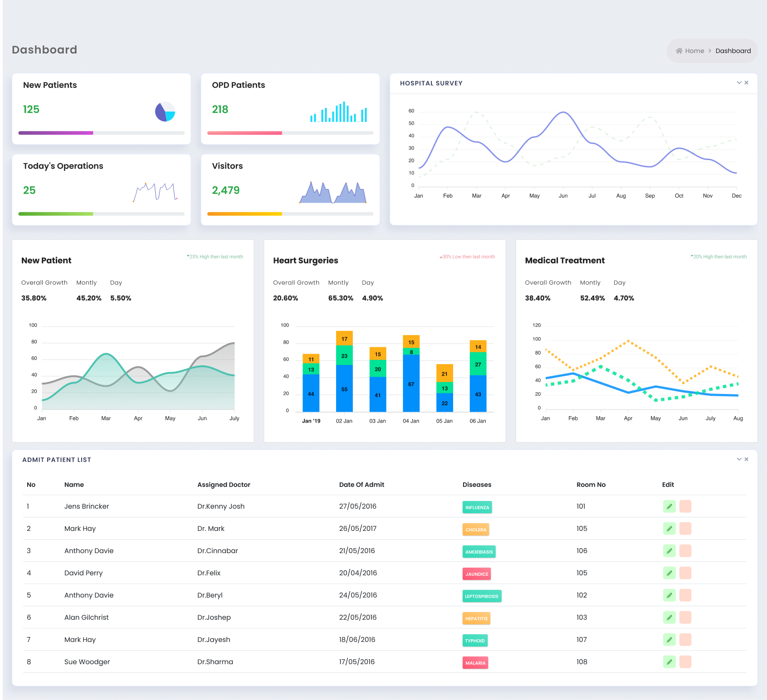The image size is (767, 700).
Task: Click the Home icon in breadcrumb
Action: click(x=679, y=51)
